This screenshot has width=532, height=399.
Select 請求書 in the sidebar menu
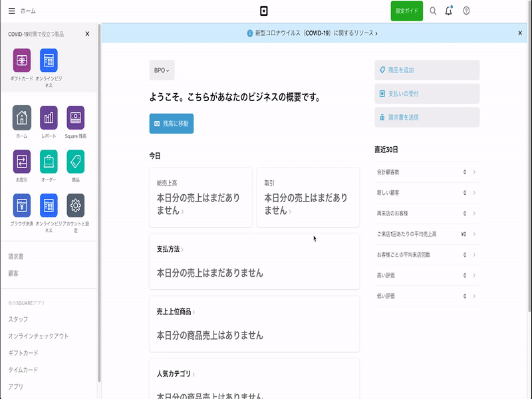tap(17, 256)
